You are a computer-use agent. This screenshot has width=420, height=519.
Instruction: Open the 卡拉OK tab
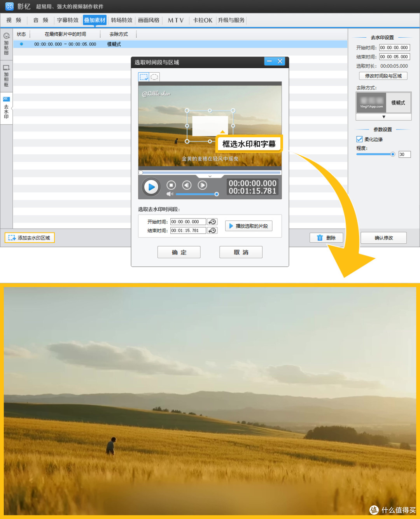[x=203, y=20]
